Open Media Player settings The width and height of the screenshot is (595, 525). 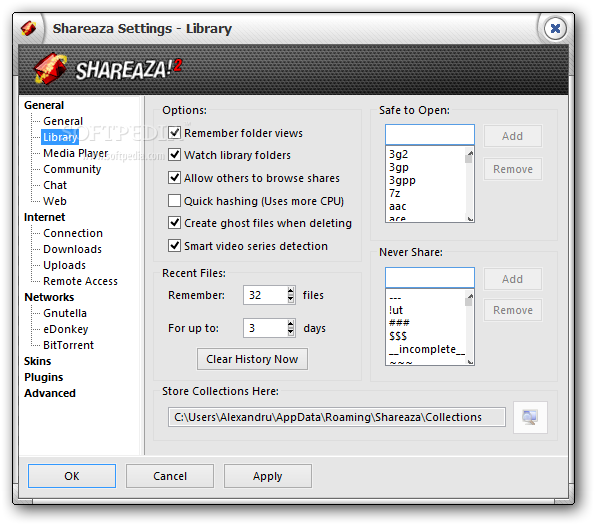click(x=76, y=153)
